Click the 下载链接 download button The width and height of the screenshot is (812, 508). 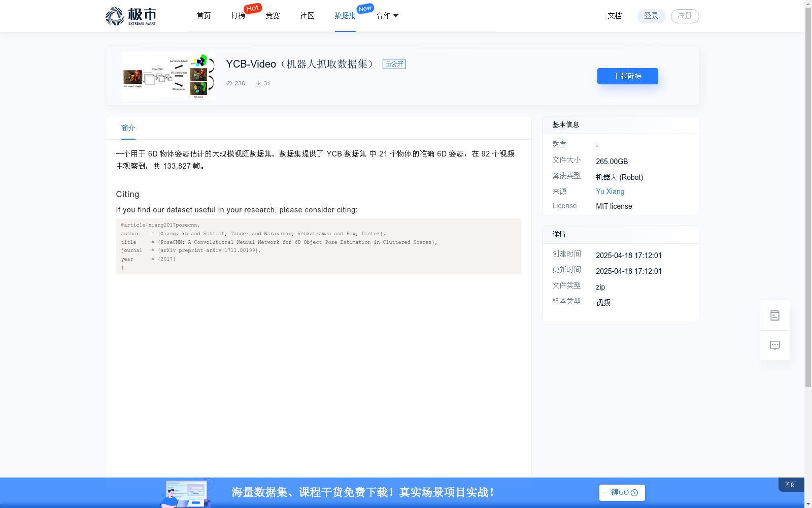tap(627, 76)
